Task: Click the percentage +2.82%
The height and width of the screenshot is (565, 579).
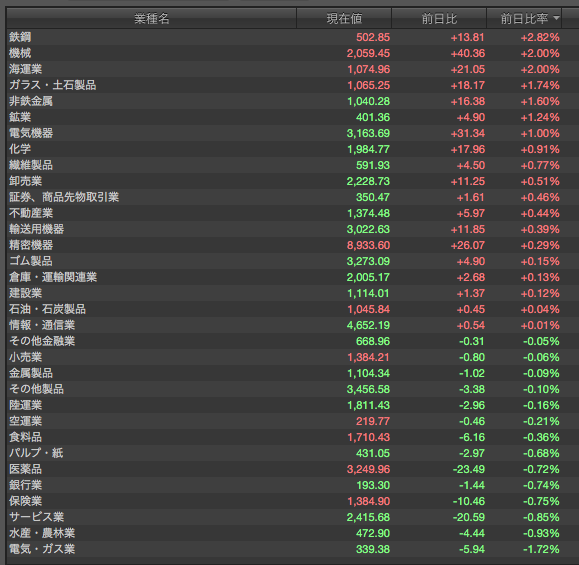Action: click(540, 37)
